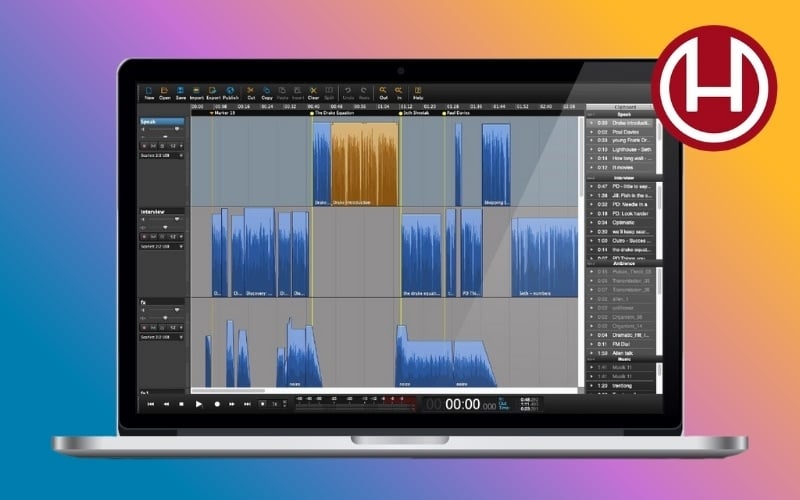Click the New project toolbar icon
Viewport: 800px width, 500px height.
(149, 91)
